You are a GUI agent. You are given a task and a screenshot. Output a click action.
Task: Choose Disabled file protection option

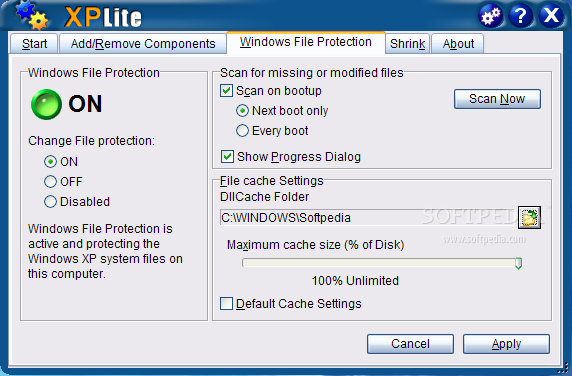50,201
